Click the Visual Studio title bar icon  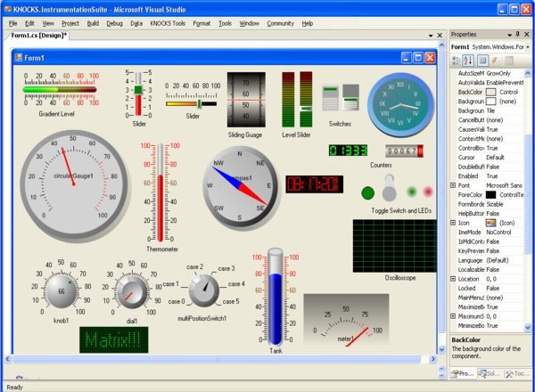pyautogui.click(x=7, y=9)
